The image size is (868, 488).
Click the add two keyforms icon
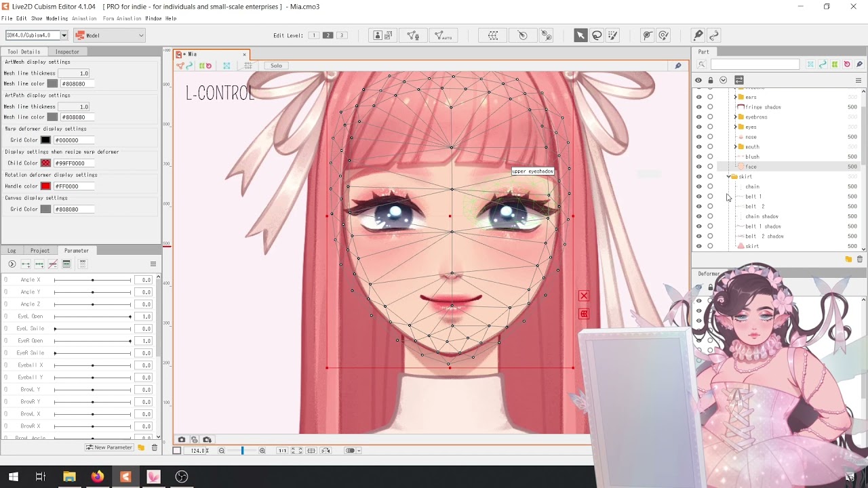[26, 264]
